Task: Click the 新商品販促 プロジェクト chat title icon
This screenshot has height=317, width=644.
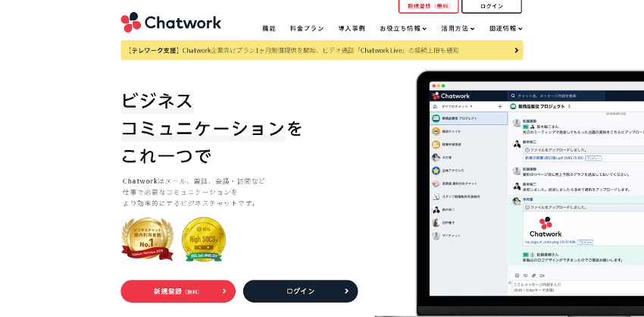Action: click(x=513, y=106)
